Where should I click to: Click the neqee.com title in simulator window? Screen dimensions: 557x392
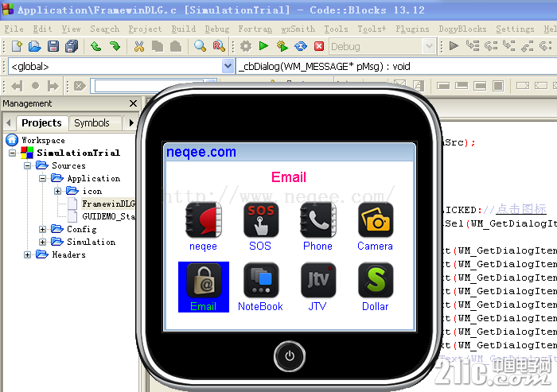point(201,152)
